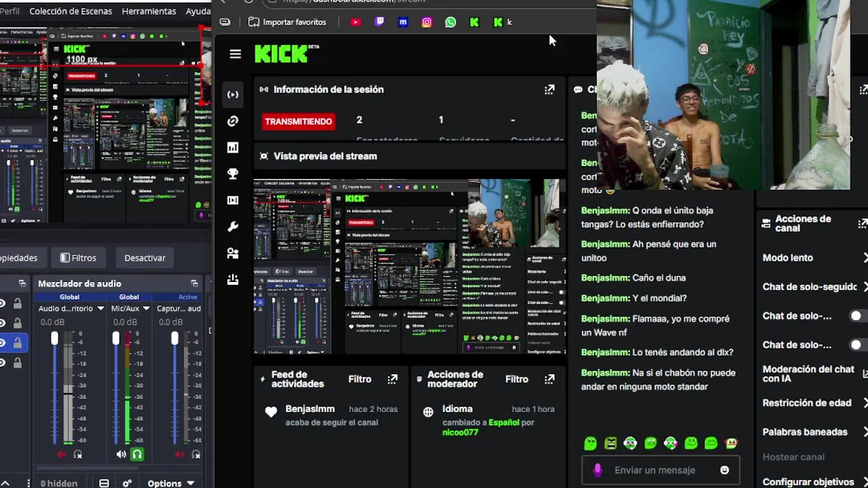Open Audio del escritorio channel dropdown
Viewport: 868px width, 488px height.
click(100, 308)
